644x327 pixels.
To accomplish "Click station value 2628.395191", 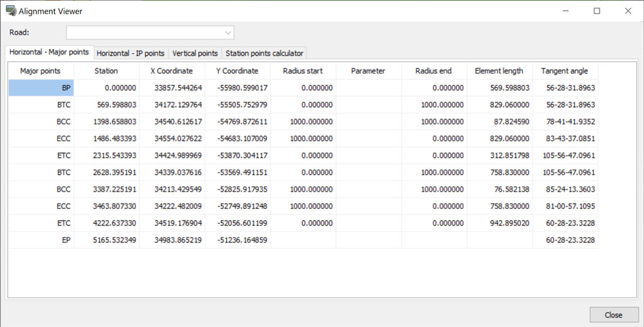I will tap(106, 172).
